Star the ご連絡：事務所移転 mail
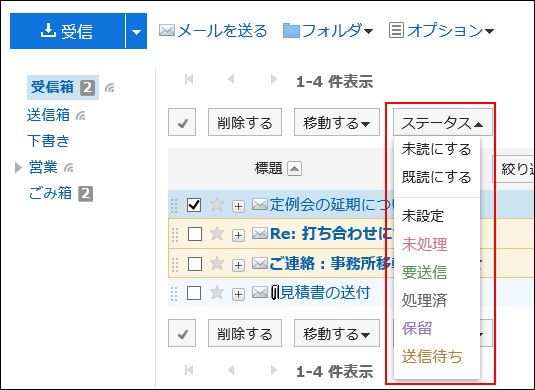Screen dimensions: 535x390 (x=217, y=263)
